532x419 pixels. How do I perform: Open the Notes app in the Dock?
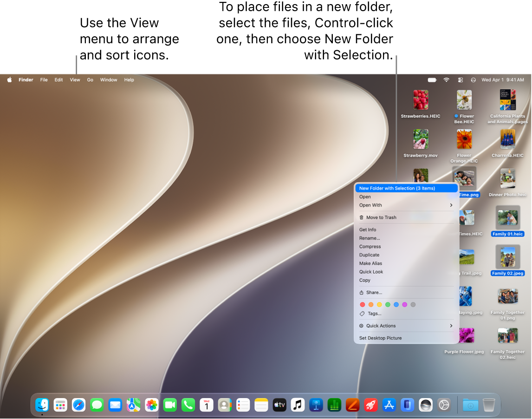tap(261, 405)
